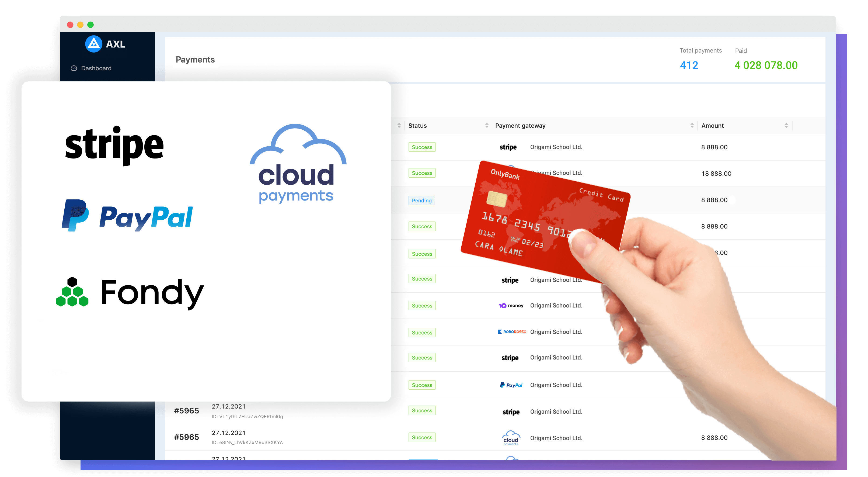The height and width of the screenshot is (477, 868).
Task: Click the stripe logo in the 8 888.00 first row
Action: tap(508, 147)
